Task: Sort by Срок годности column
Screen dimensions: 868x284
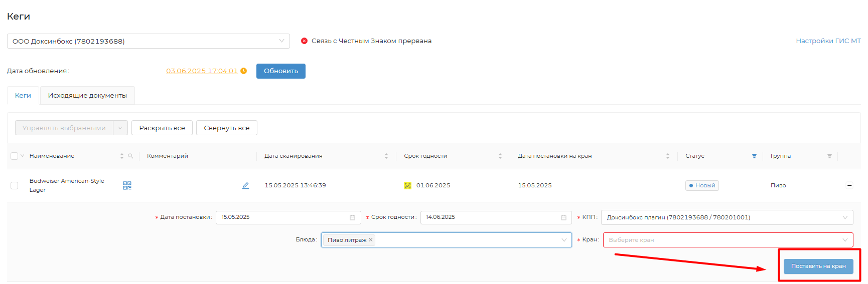Action: 500,156
